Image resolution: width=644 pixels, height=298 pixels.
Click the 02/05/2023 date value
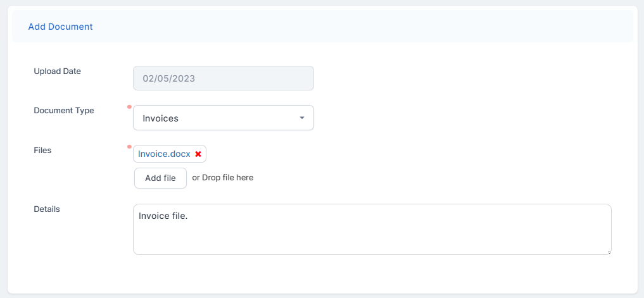point(168,79)
